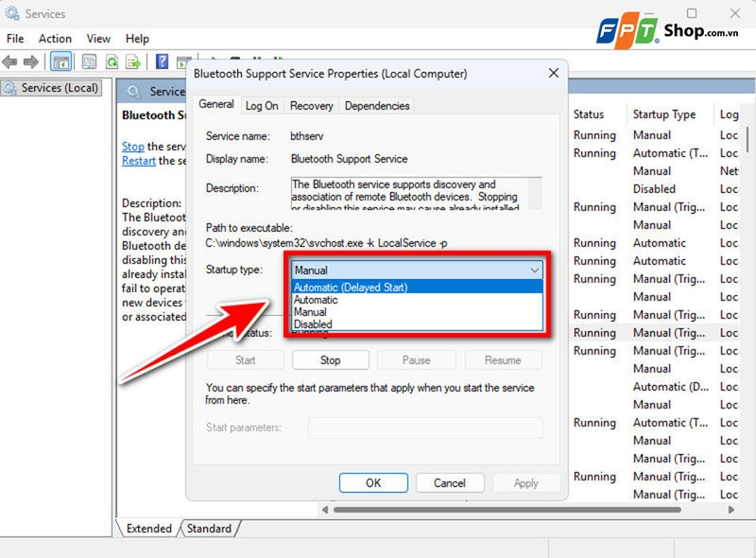The height and width of the screenshot is (558, 756).
Task: Switch to the Log On tab
Action: click(x=262, y=106)
